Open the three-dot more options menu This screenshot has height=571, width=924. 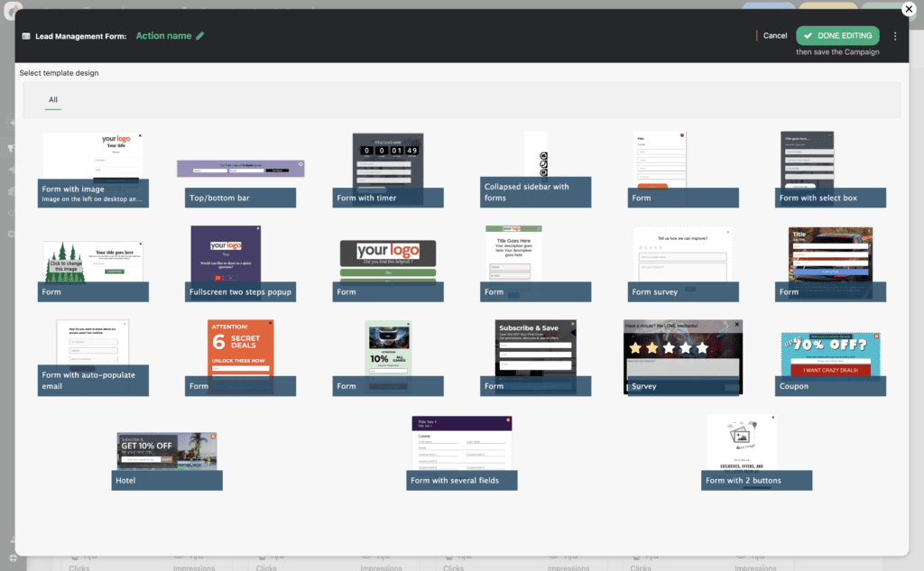coord(895,36)
